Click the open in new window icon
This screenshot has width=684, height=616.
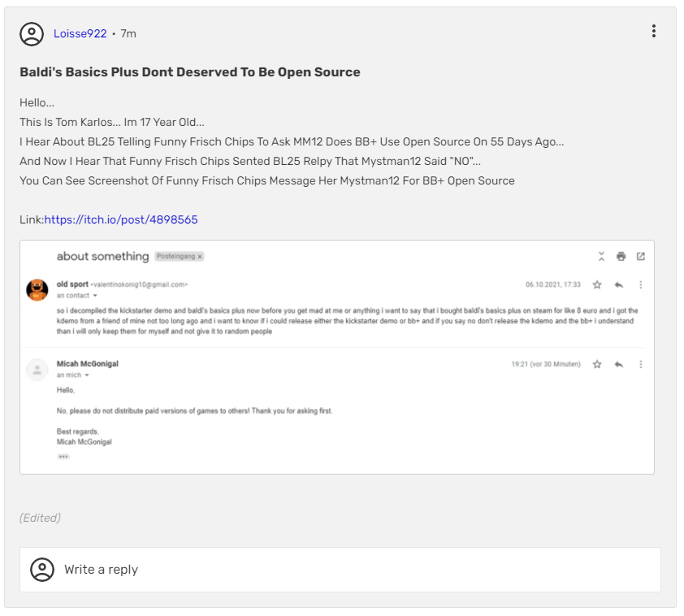pos(640,257)
